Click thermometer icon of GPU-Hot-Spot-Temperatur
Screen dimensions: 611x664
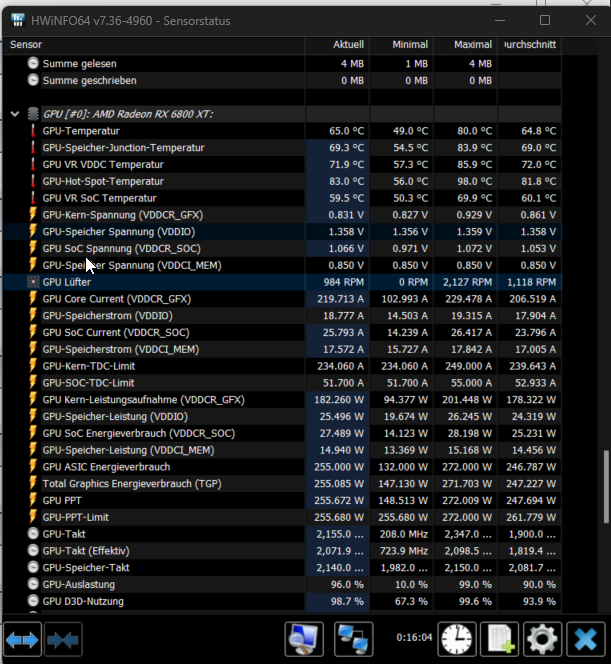pos(33,181)
